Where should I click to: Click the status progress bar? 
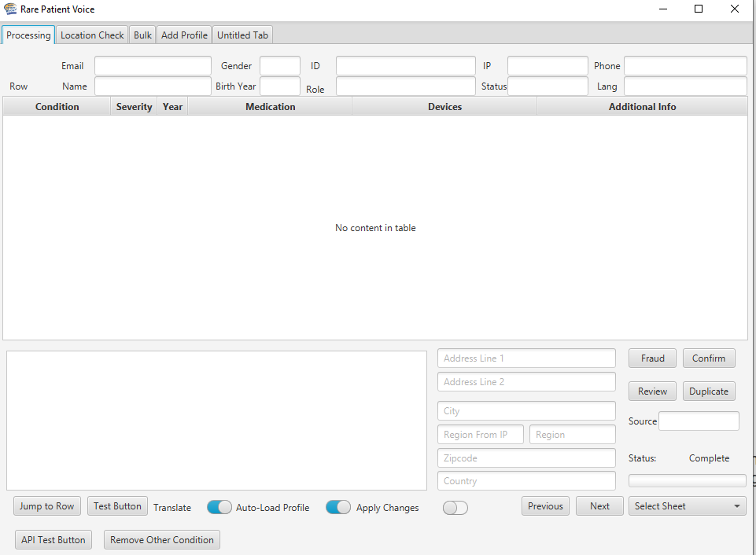(x=687, y=480)
